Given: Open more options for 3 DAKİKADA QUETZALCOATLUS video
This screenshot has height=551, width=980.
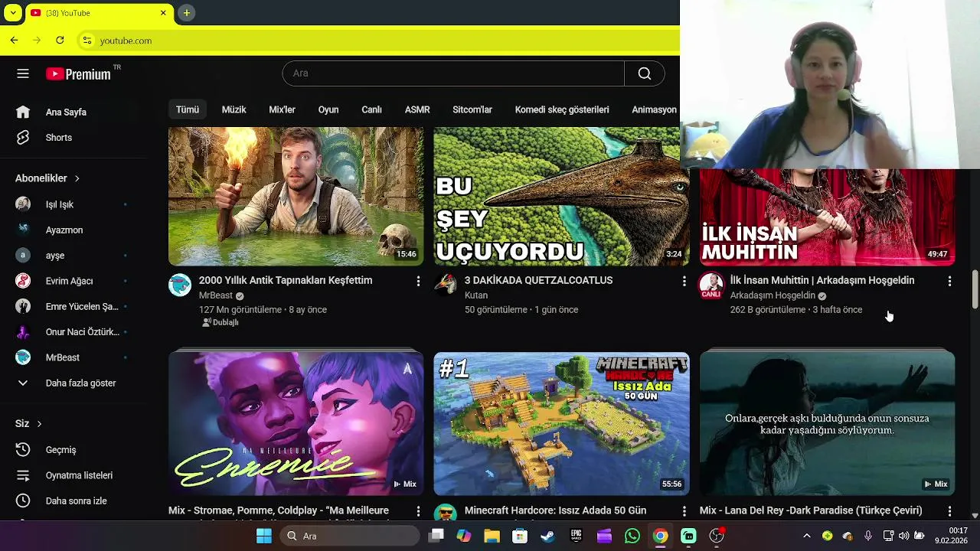Looking at the screenshot, I should click(x=684, y=282).
